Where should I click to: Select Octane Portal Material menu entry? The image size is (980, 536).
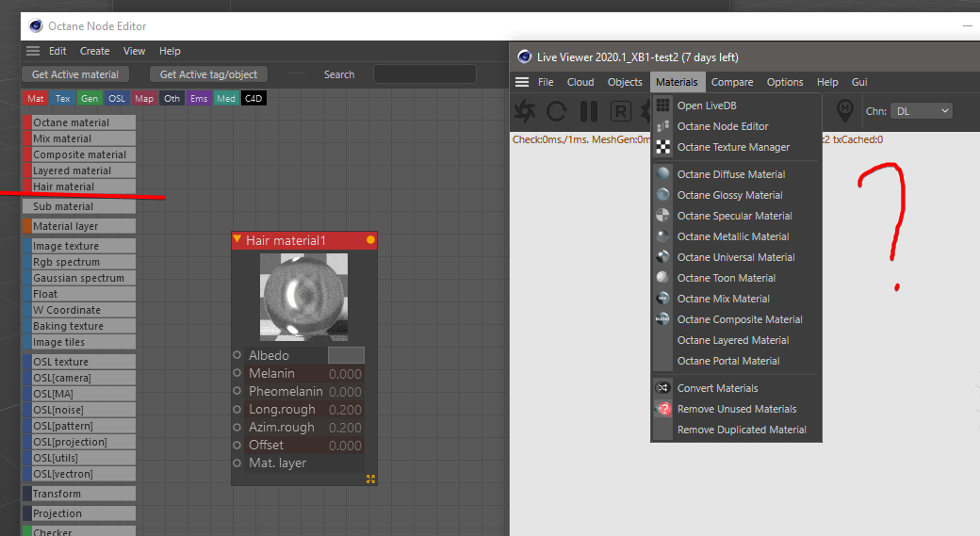(736, 361)
